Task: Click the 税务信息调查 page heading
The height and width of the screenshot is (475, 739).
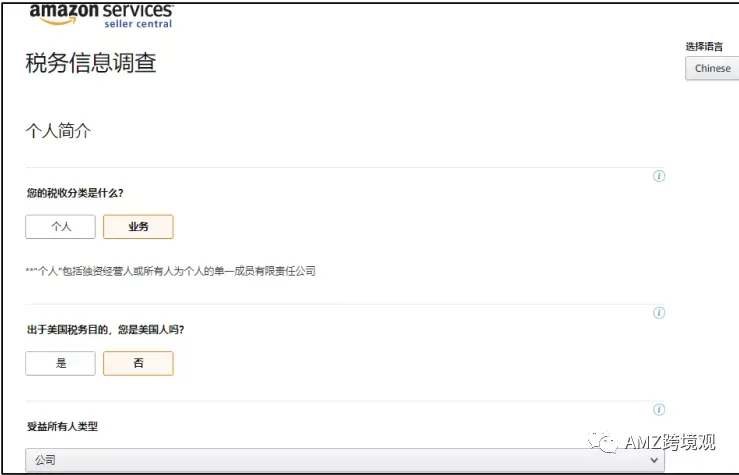Action: click(90, 63)
